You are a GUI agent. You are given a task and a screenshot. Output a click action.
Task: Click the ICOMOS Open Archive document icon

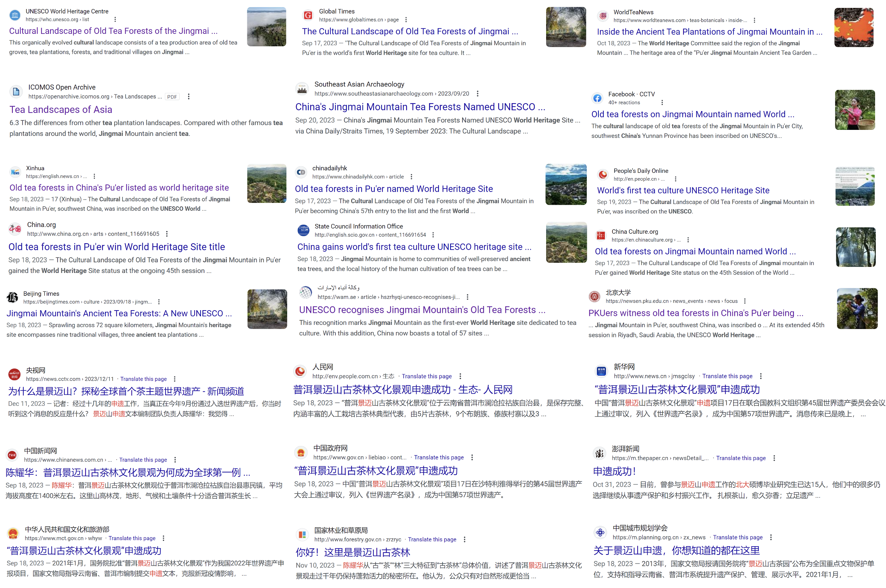coord(16,91)
